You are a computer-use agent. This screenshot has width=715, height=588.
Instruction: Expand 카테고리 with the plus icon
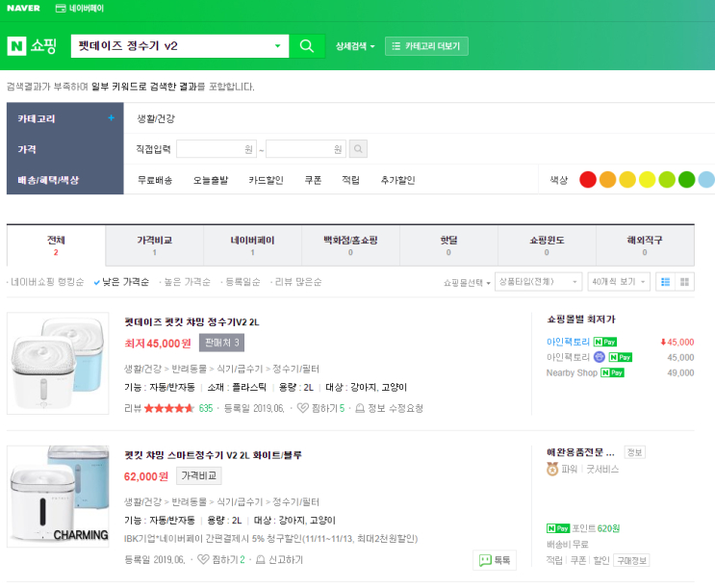tap(111, 117)
